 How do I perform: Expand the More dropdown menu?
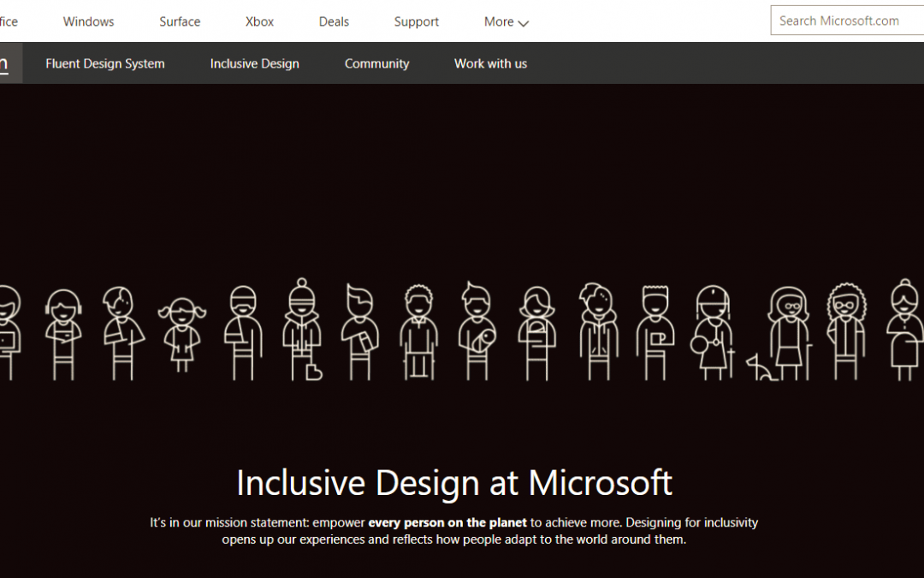[x=506, y=21]
